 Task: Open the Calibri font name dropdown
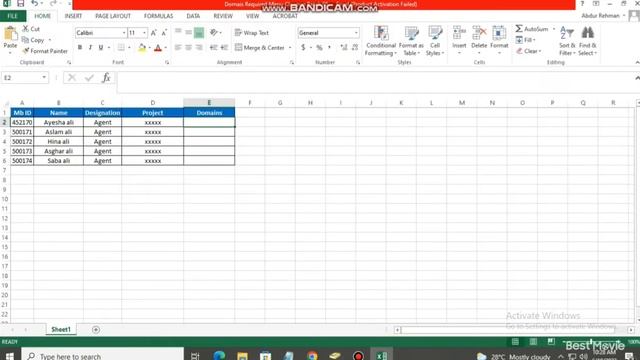click(x=124, y=33)
